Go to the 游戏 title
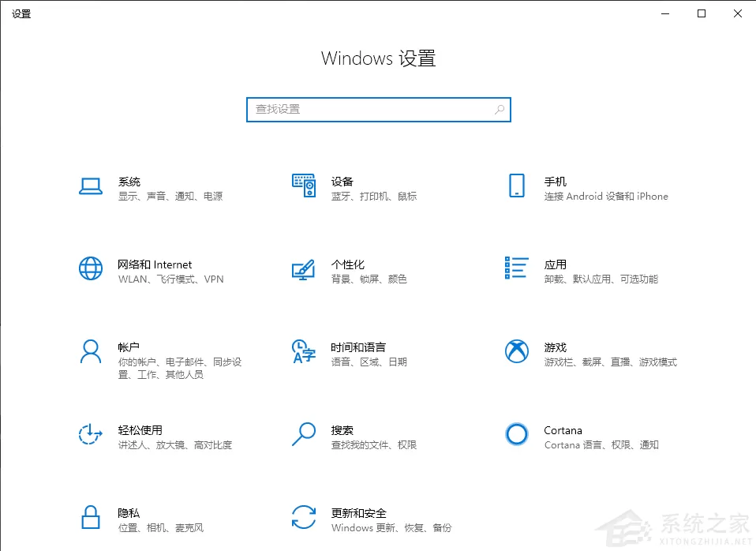Image resolution: width=756 pixels, height=551 pixels. pyautogui.click(x=556, y=347)
